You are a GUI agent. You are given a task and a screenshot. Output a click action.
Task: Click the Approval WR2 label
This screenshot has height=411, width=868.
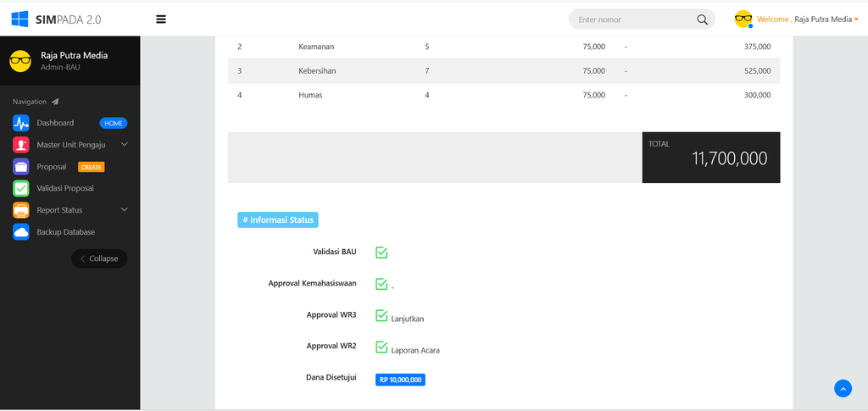(331, 346)
